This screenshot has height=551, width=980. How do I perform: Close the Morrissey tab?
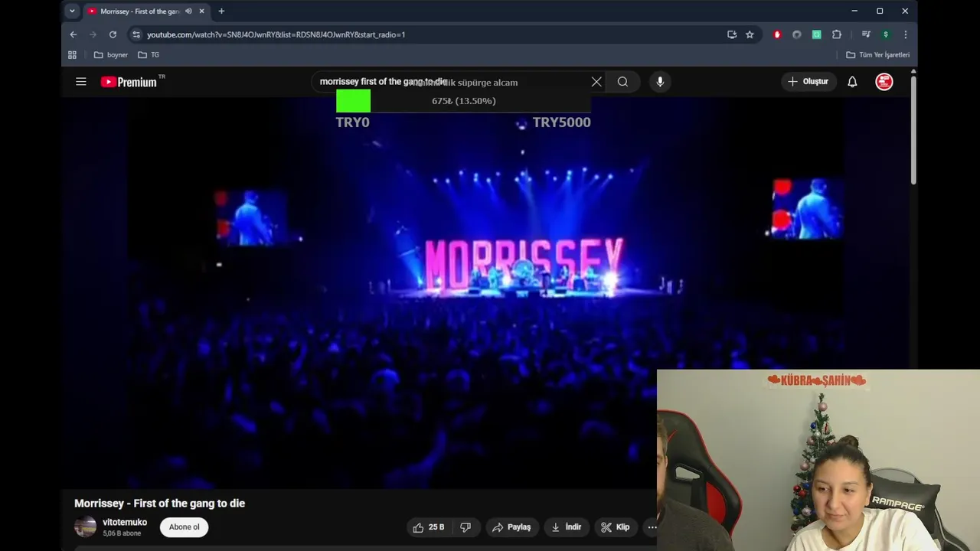[x=202, y=11]
